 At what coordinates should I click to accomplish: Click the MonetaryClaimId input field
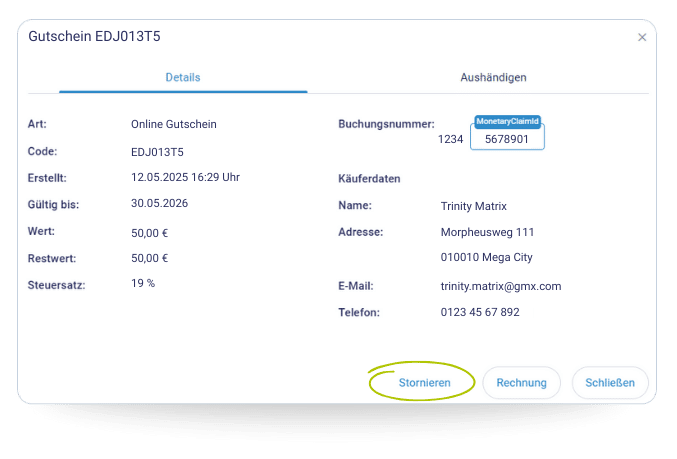pyautogui.click(x=507, y=139)
